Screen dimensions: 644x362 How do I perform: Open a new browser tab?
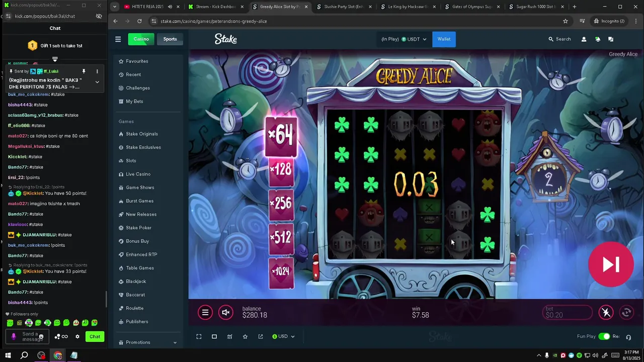click(x=575, y=7)
